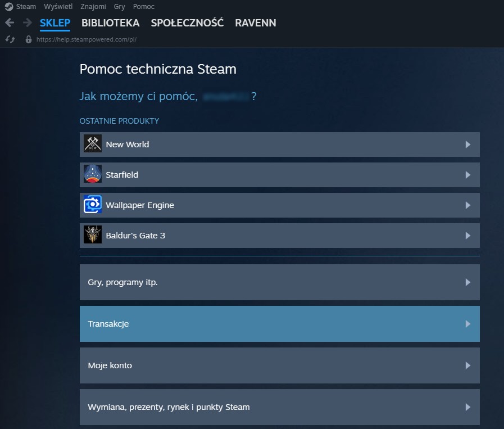Go forward with the right arrow

coord(28,22)
